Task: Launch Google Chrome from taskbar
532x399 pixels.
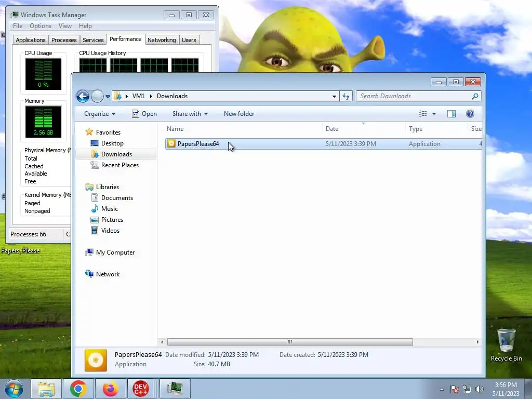Action: (78, 389)
